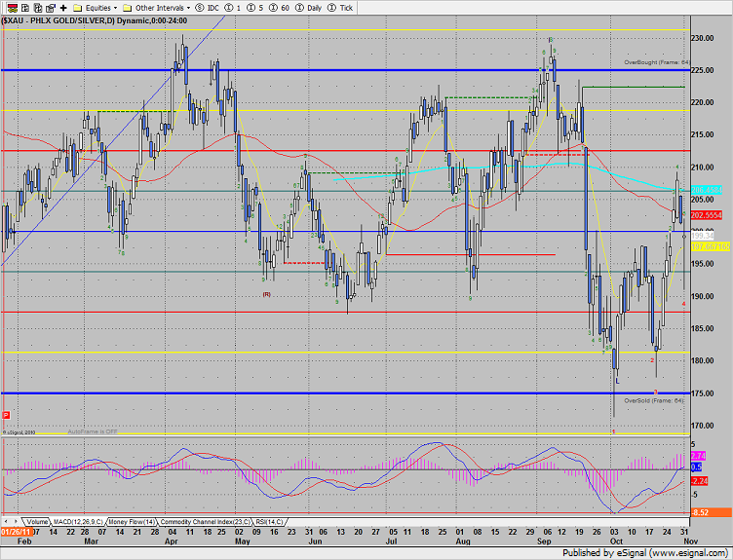This screenshot has height=560, width=733.
Task: Click the red -2.24 MACD value
Action: 699,481
